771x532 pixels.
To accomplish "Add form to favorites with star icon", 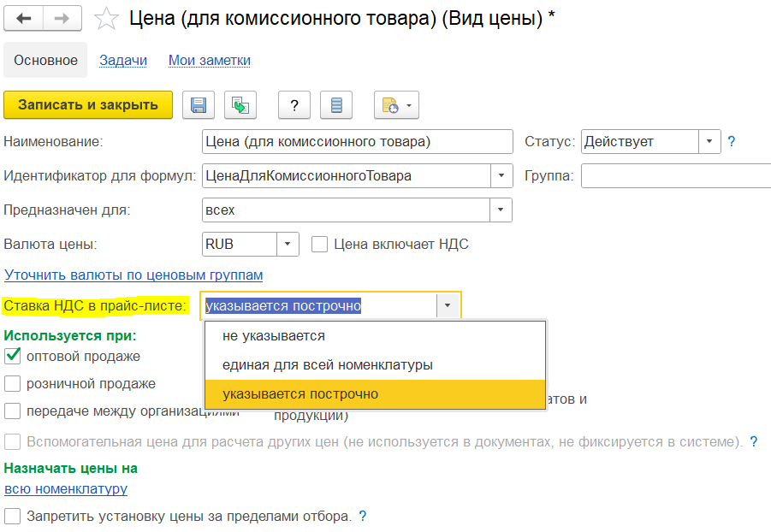I will click(x=106, y=18).
